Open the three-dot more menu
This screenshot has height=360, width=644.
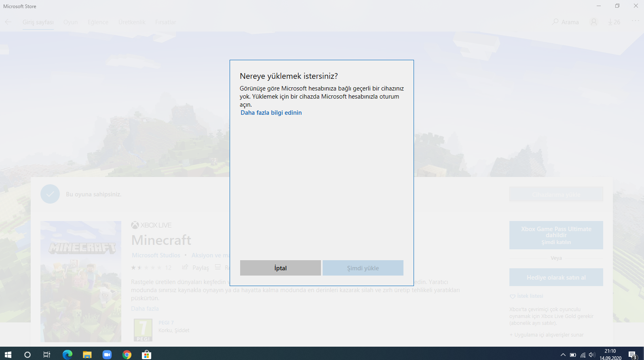636,21
